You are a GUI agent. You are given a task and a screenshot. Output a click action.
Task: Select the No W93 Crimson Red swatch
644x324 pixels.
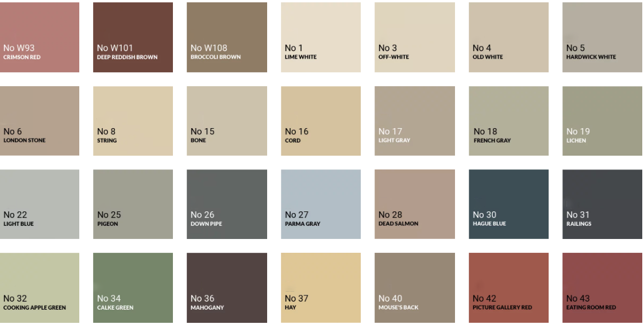[40, 37]
